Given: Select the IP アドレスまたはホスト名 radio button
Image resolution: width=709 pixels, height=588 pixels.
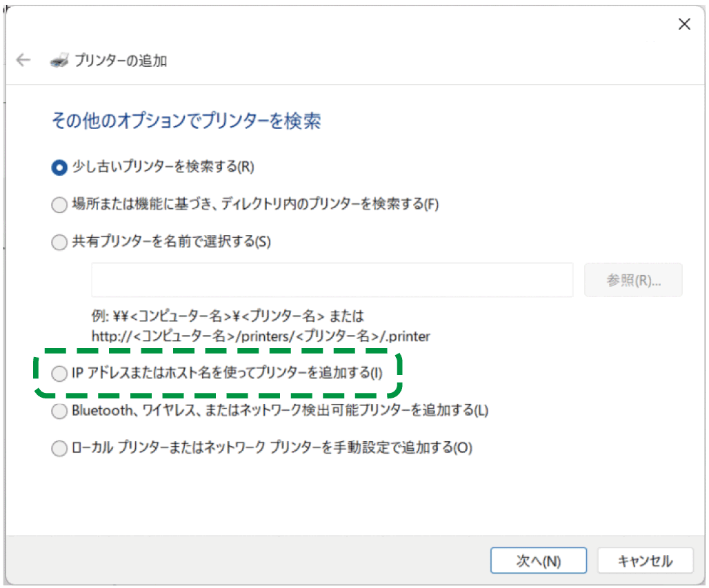Looking at the screenshot, I should (60, 374).
